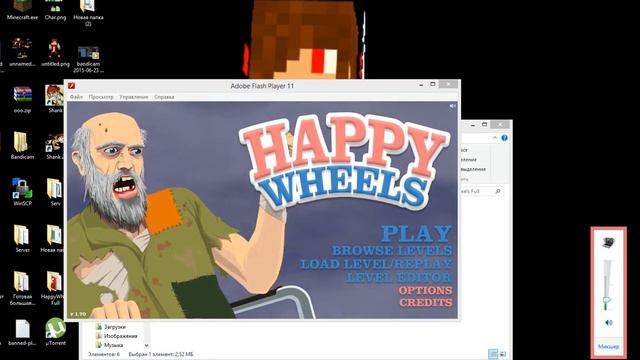Click LOAD LEVEL/REPLAY option
This screenshot has width=640, height=360.
376,264
